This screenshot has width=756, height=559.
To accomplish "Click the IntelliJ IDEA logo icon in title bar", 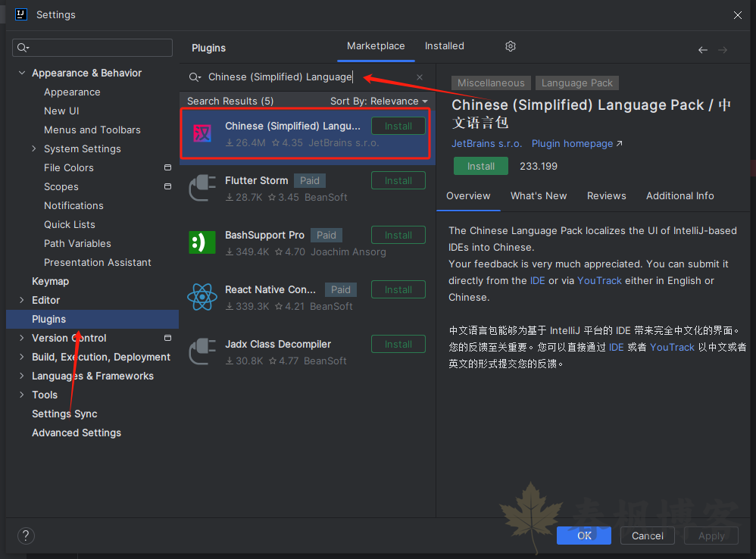I will click(x=21, y=14).
